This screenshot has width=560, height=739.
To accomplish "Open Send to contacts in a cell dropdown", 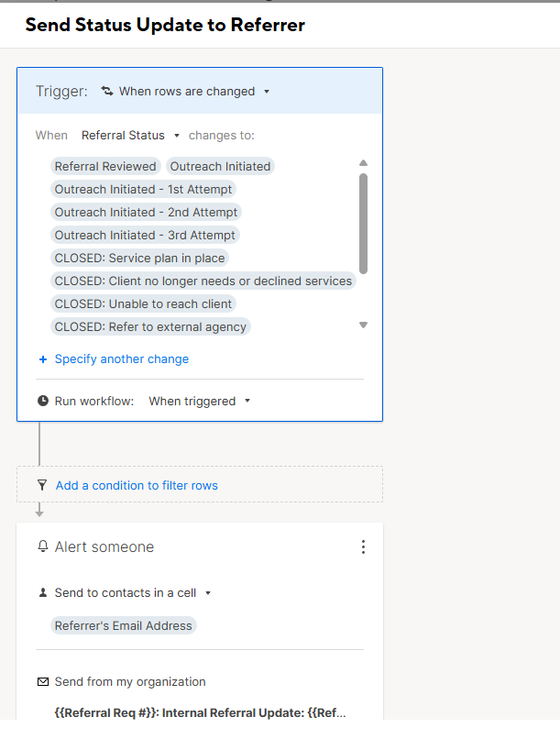I will pyautogui.click(x=208, y=593).
